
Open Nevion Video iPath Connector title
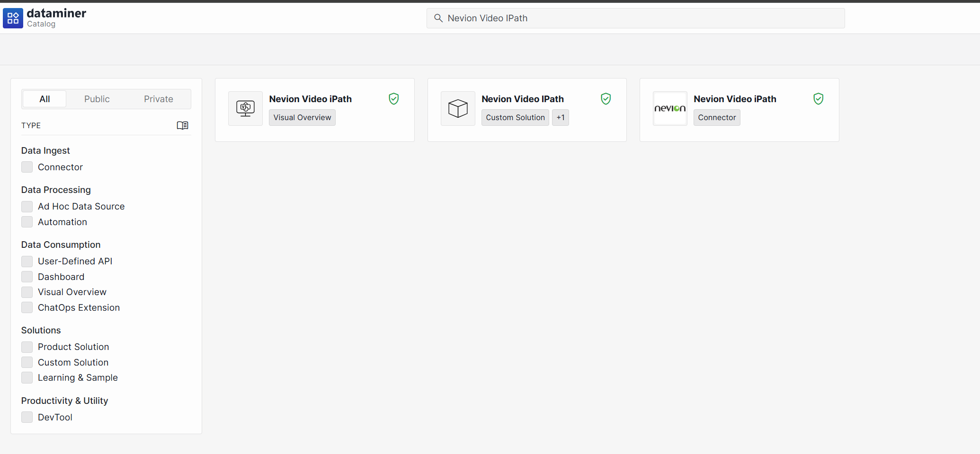(x=735, y=99)
